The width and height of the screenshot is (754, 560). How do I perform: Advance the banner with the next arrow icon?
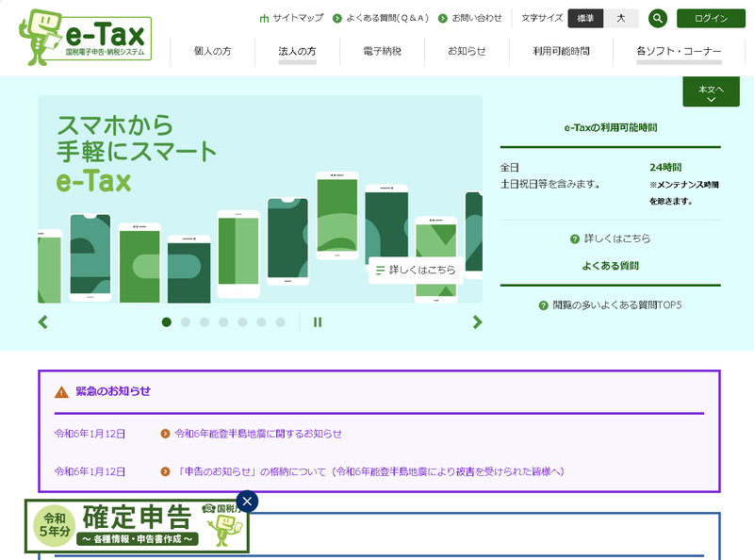(x=477, y=321)
